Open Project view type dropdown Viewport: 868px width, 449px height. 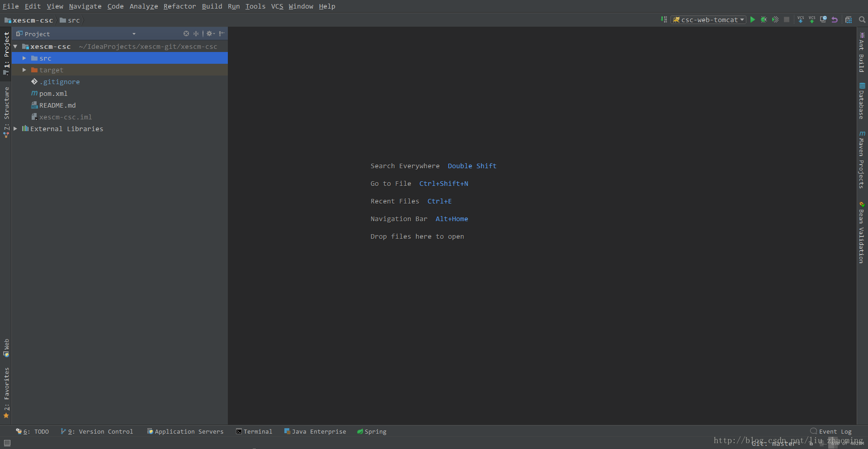click(134, 34)
